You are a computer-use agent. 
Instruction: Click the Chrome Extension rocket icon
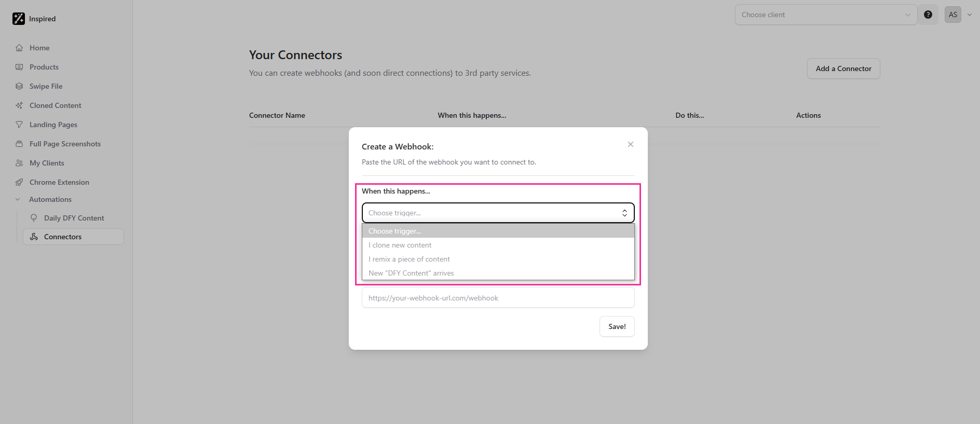coord(19,182)
